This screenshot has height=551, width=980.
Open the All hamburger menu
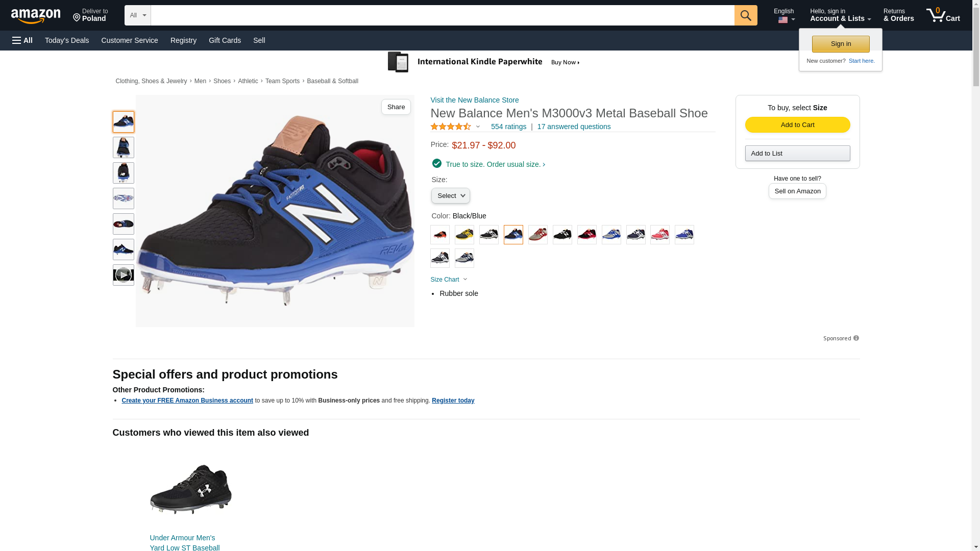(22, 40)
